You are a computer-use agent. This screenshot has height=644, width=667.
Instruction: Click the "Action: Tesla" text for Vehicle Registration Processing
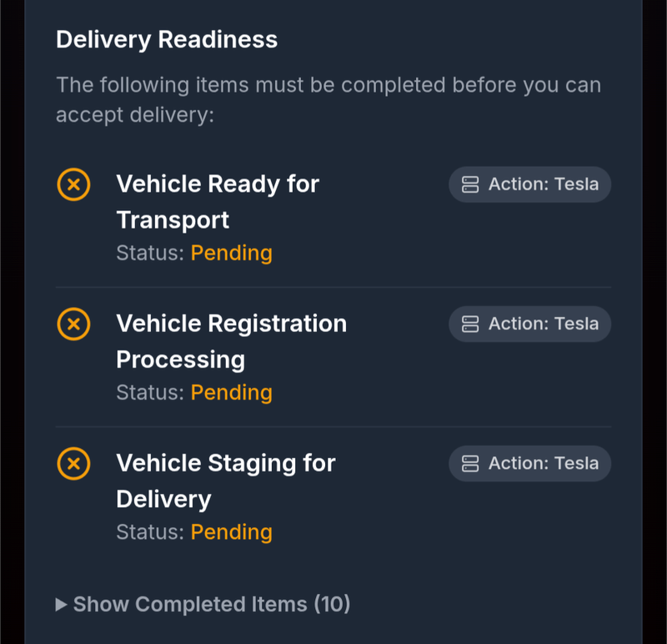click(544, 324)
